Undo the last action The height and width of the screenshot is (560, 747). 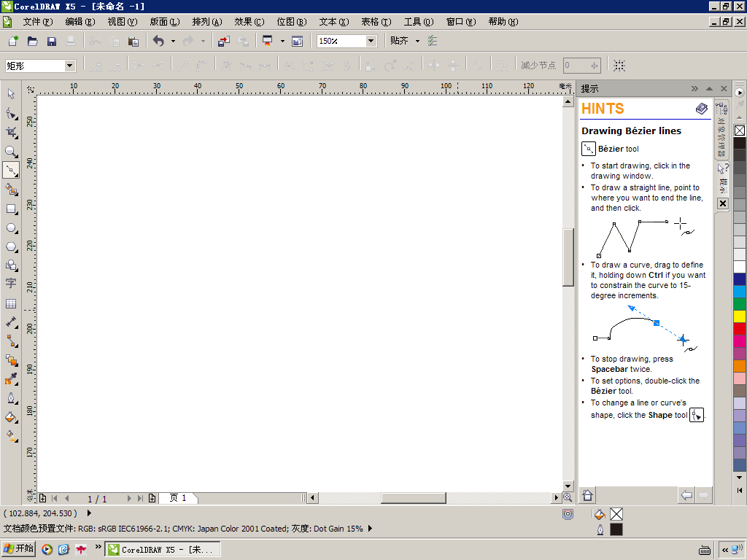[x=158, y=42]
